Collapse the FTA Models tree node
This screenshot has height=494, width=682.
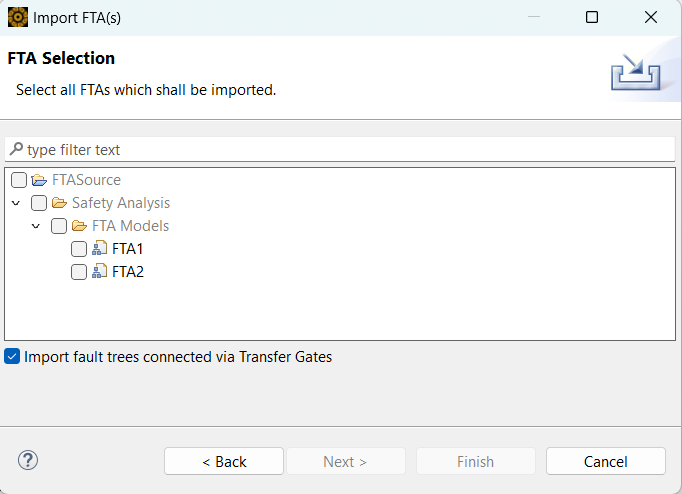(x=36, y=226)
